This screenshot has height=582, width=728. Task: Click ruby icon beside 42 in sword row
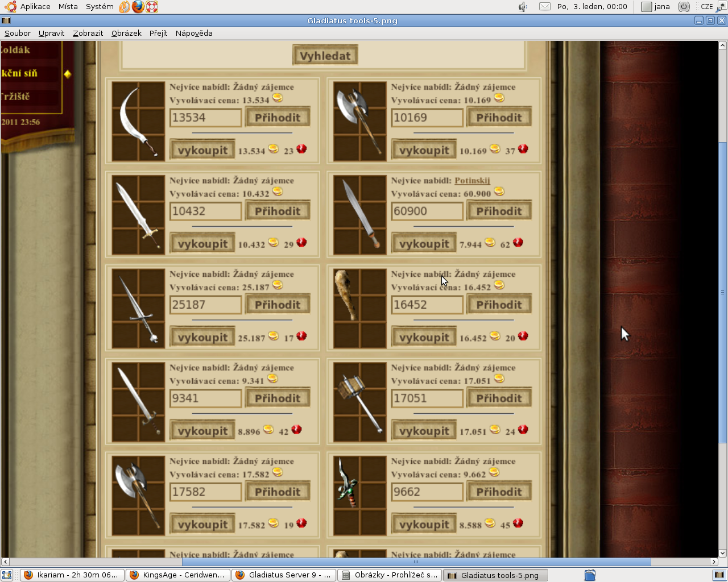point(296,430)
